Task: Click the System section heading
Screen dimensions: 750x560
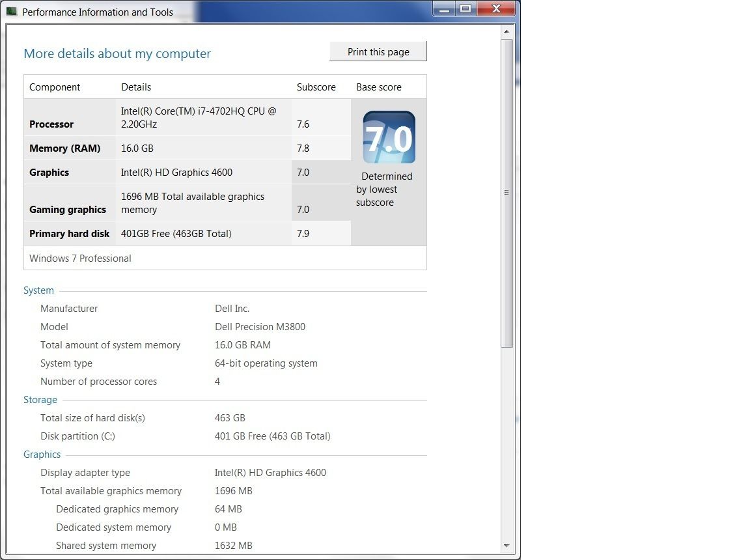Action: coord(39,290)
